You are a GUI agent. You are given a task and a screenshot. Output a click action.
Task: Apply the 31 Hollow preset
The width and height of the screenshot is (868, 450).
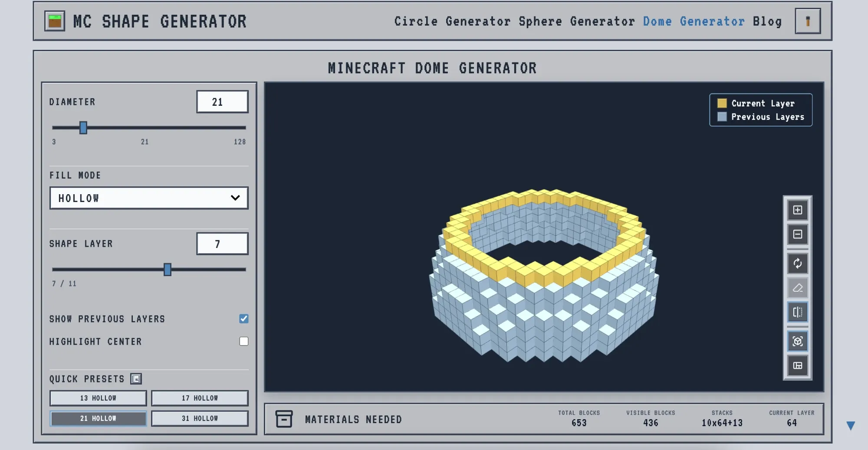(200, 418)
